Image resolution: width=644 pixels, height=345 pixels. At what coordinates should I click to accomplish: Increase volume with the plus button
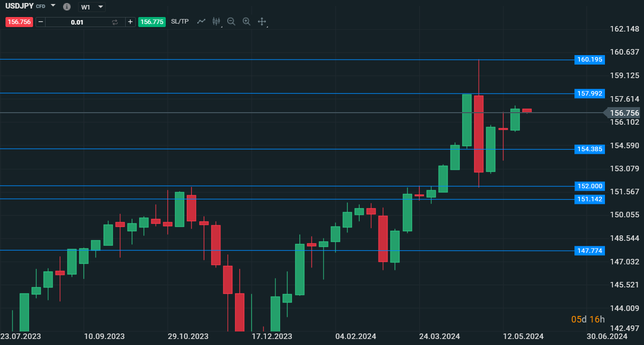[130, 22]
